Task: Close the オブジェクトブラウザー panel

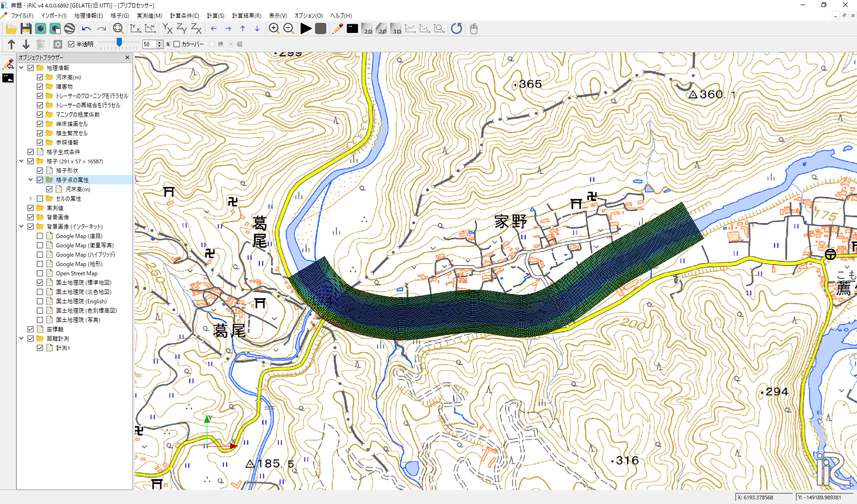Action: (127, 57)
